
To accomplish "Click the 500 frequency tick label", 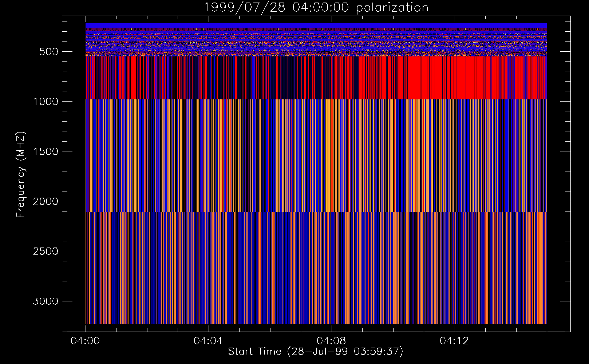I will [x=49, y=52].
